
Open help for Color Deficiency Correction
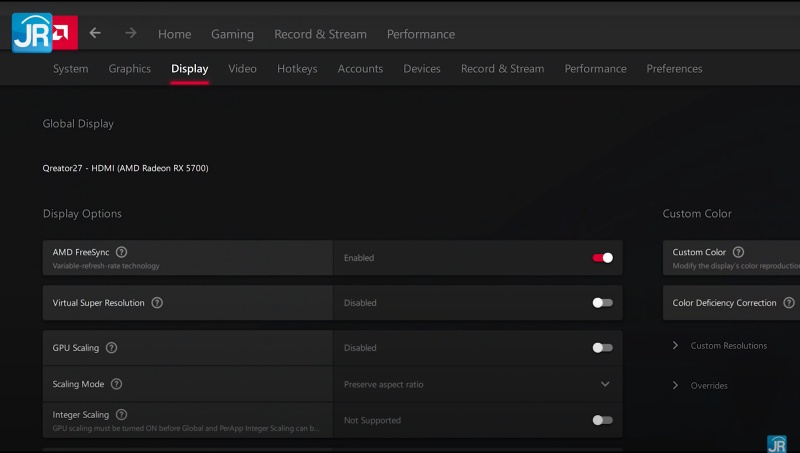(789, 303)
